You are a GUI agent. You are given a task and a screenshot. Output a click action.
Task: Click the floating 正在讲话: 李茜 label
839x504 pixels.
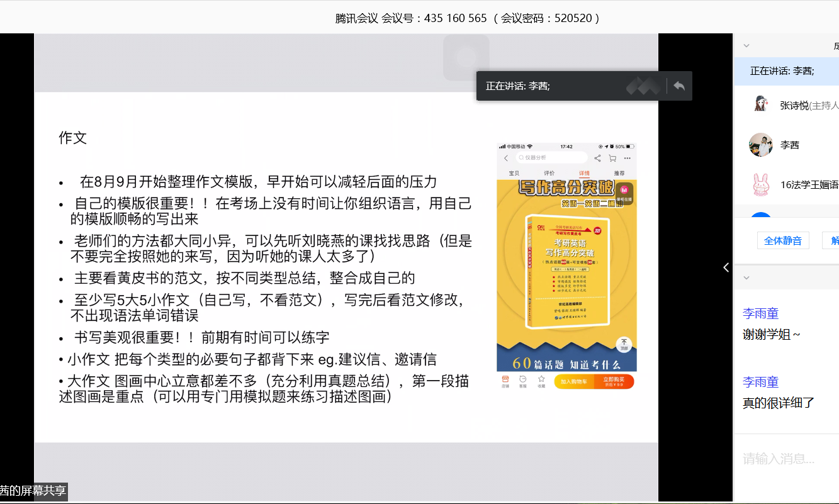[517, 86]
